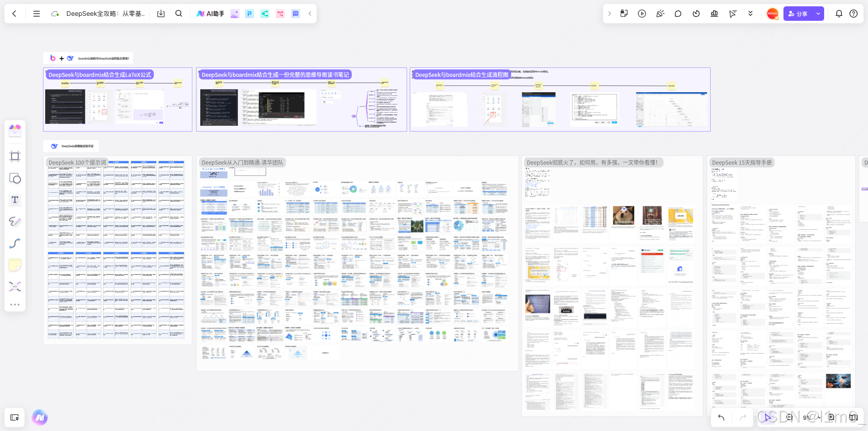Open the search magnifier in top toolbar

(179, 14)
